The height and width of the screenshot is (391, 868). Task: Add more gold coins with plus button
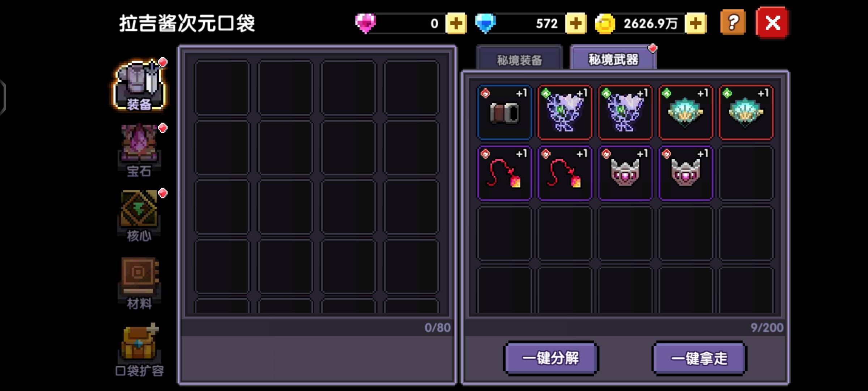695,24
